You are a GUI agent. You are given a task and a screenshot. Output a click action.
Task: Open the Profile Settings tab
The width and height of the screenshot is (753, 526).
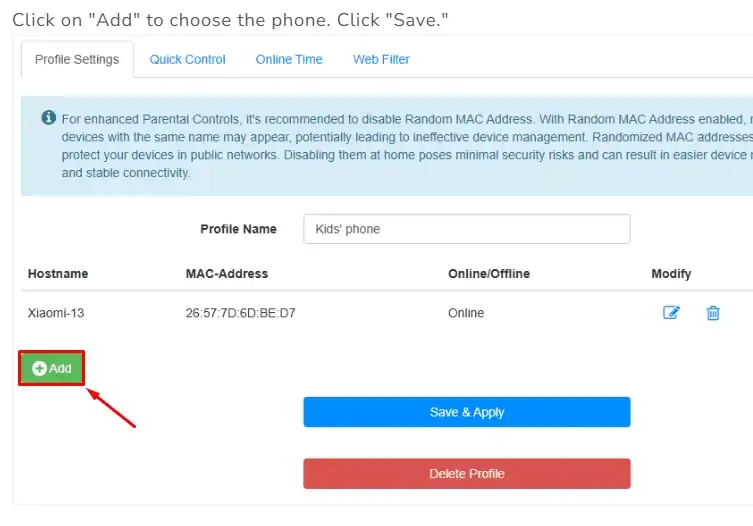(x=77, y=60)
